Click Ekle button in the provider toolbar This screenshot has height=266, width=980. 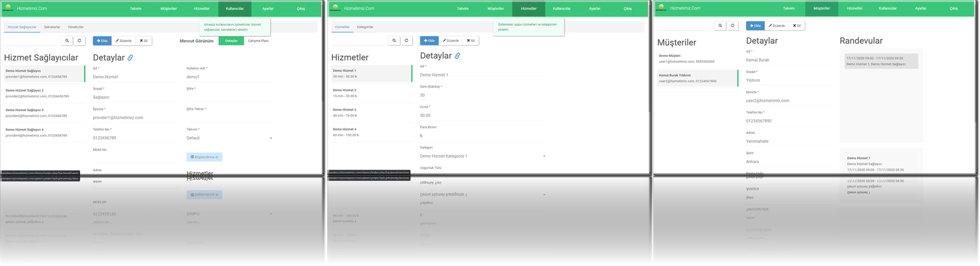(x=102, y=41)
